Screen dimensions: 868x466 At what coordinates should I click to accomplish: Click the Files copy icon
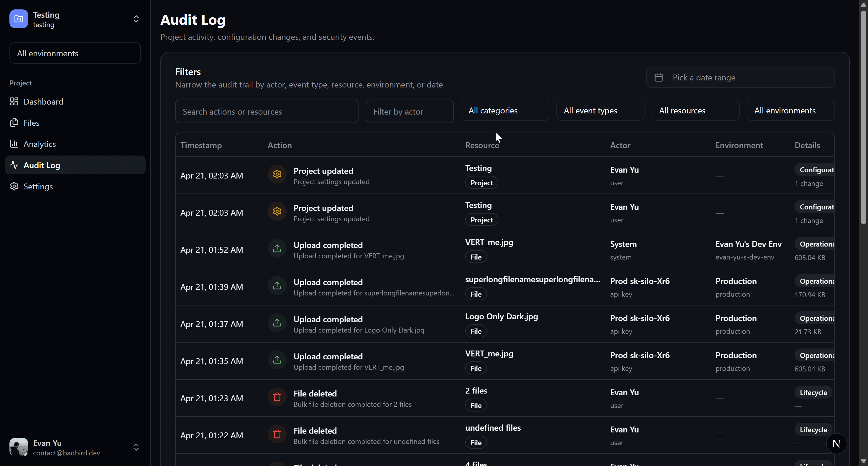[x=14, y=123]
